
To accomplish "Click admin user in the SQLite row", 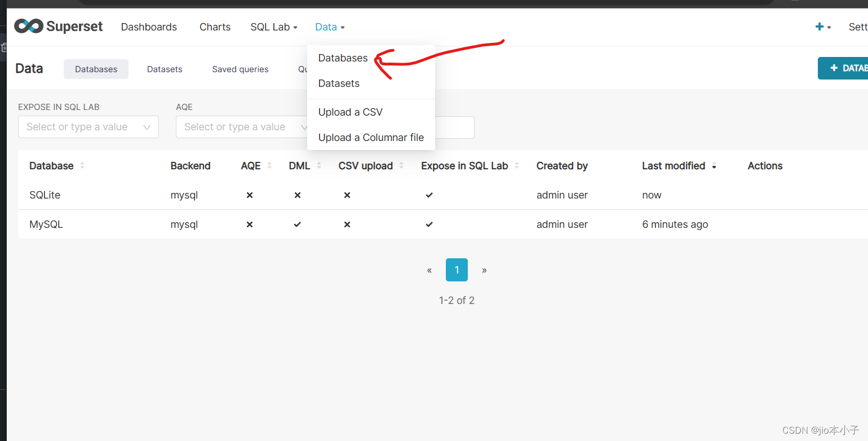I will [562, 195].
